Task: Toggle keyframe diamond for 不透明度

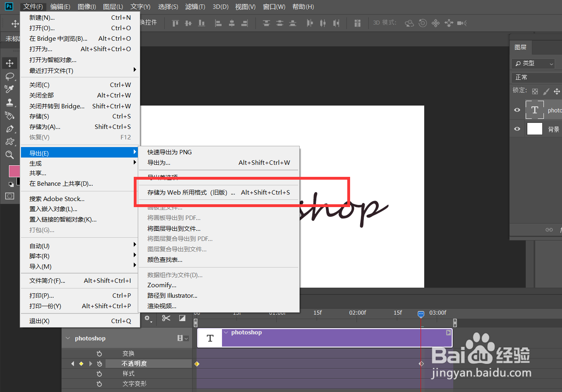Action: tap(81, 364)
